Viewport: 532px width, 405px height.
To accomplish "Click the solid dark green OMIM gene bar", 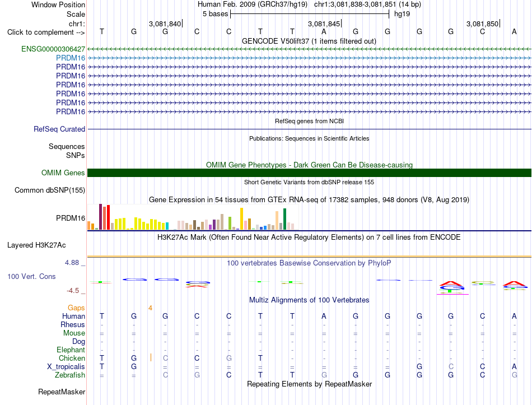I will point(309,173).
